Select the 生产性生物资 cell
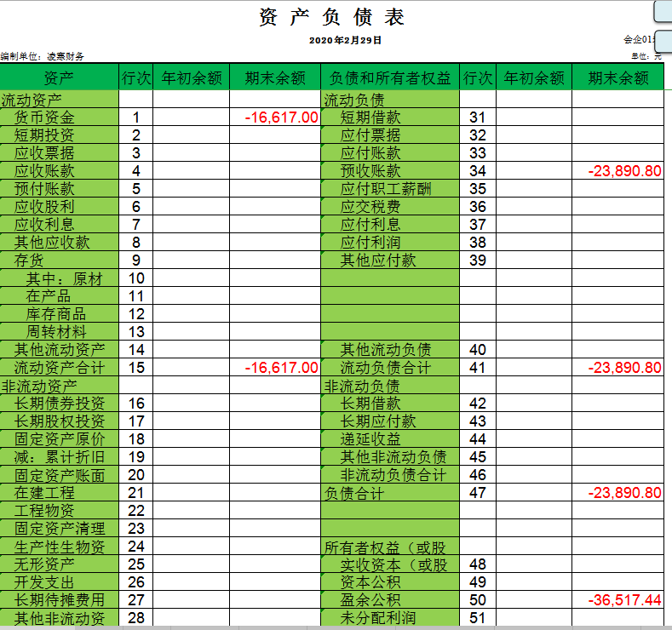 tap(59, 547)
